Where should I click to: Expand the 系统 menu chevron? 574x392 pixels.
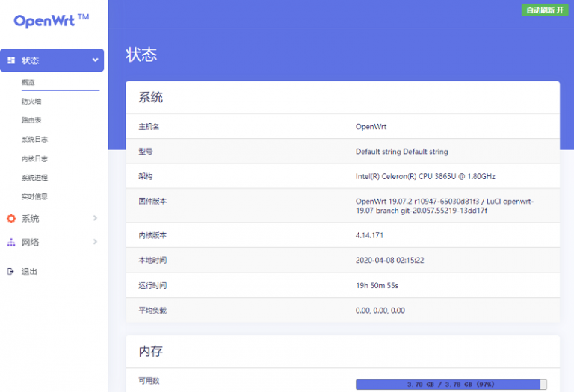pos(95,218)
